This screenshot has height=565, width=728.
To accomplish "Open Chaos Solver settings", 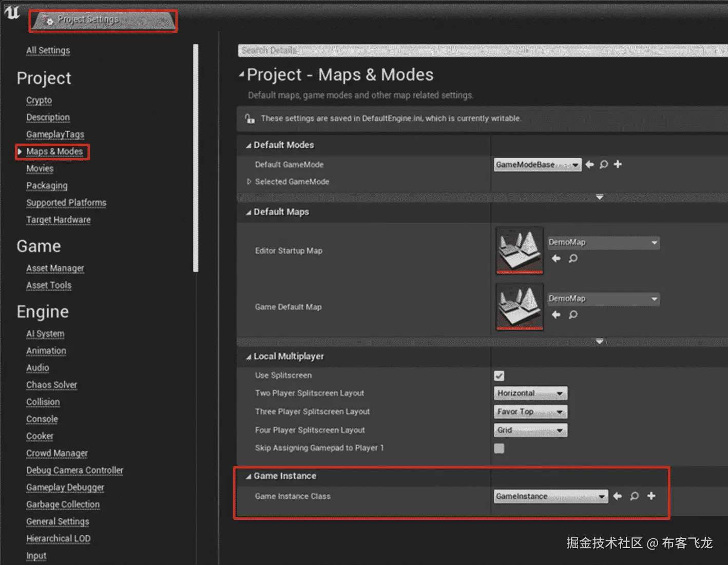I will [51, 384].
